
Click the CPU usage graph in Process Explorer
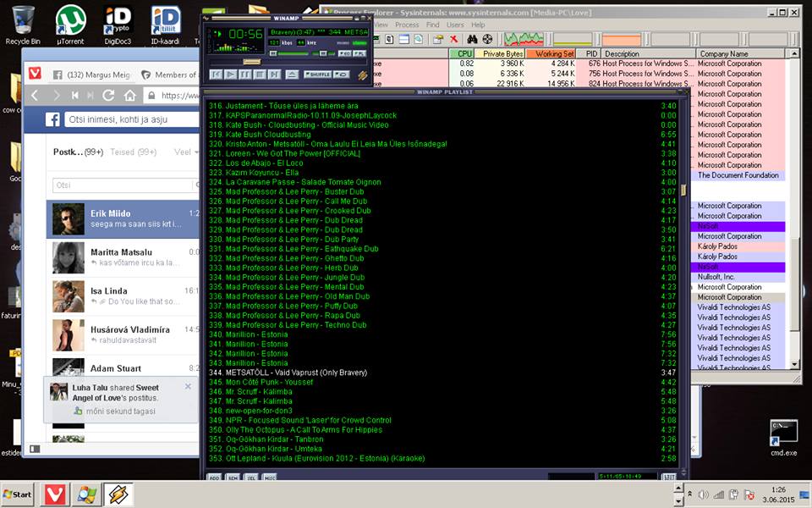point(524,39)
